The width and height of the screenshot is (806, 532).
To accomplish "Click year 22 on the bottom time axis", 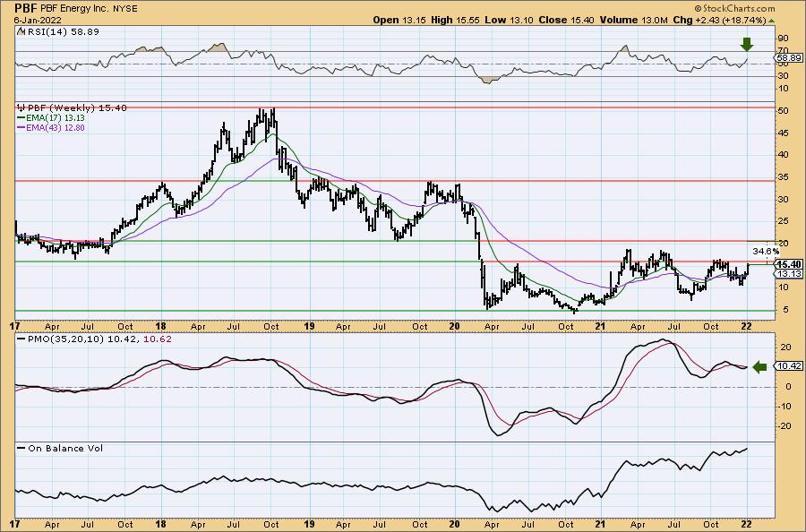I will pos(746,524).
